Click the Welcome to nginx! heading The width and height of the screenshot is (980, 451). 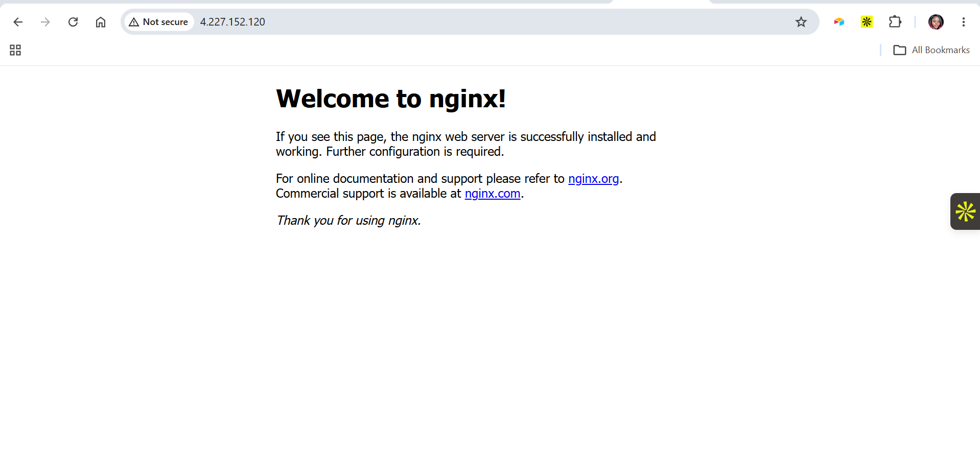[391, 99]
